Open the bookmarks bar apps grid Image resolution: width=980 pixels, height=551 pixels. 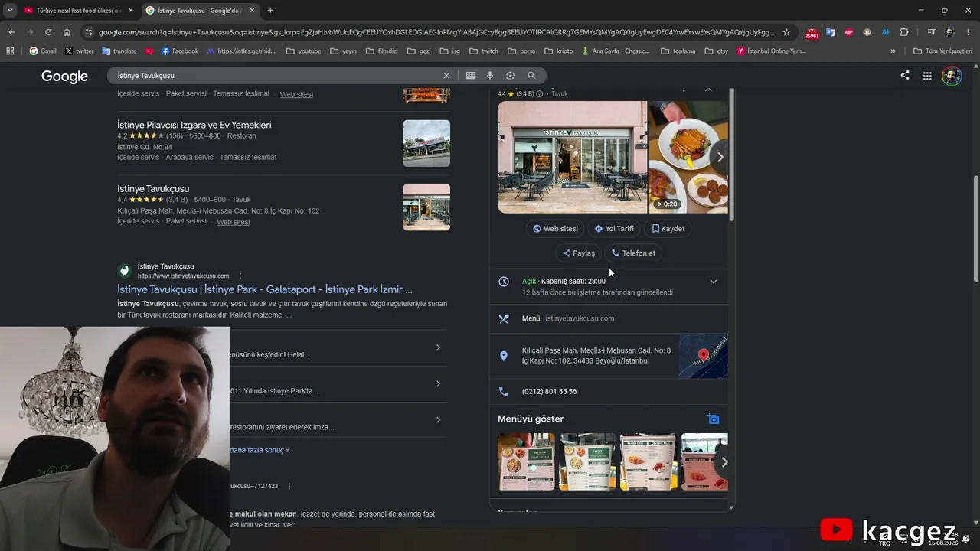(x=10, y=51)
